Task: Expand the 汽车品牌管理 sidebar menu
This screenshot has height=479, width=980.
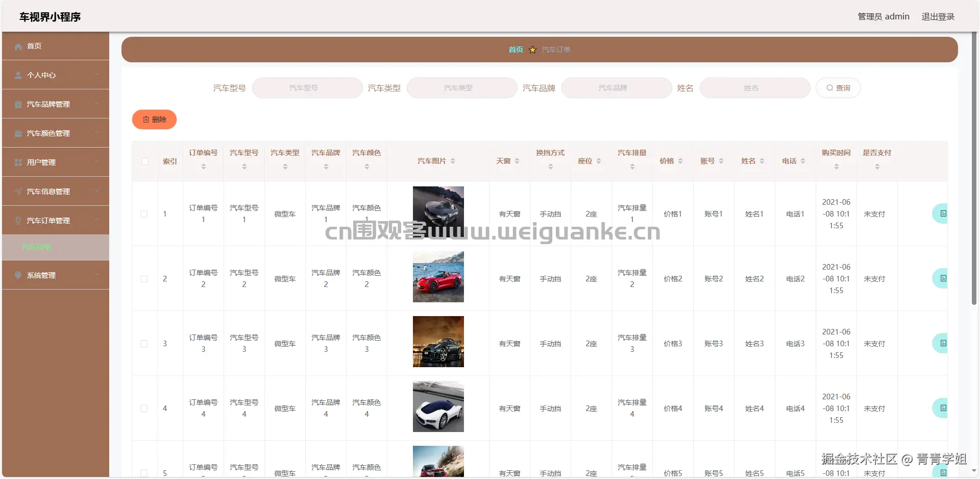Action: tap(56, 104)
